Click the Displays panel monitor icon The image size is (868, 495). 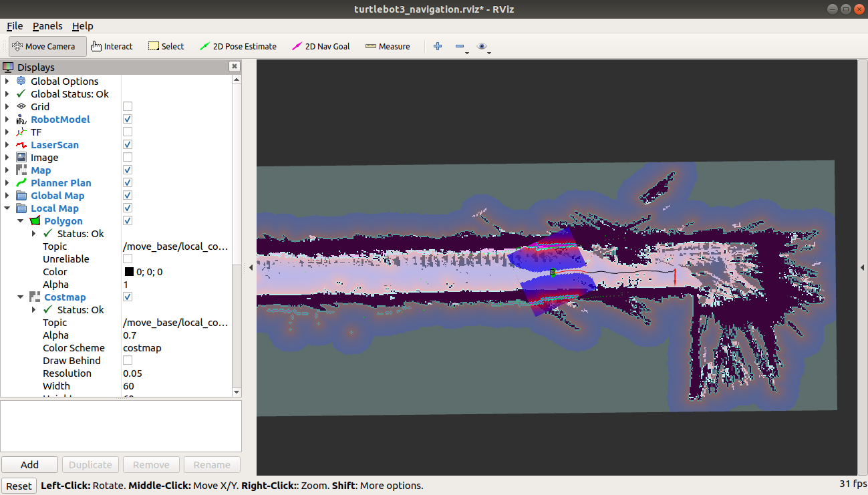tap(9, 67)
